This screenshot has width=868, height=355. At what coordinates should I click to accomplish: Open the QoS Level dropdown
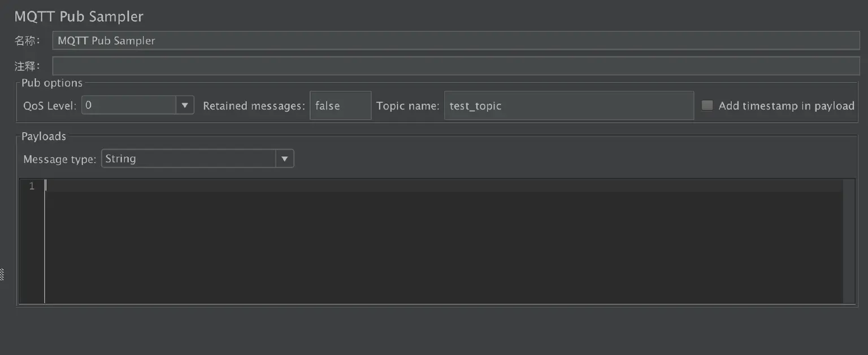(x=136, y=105)
